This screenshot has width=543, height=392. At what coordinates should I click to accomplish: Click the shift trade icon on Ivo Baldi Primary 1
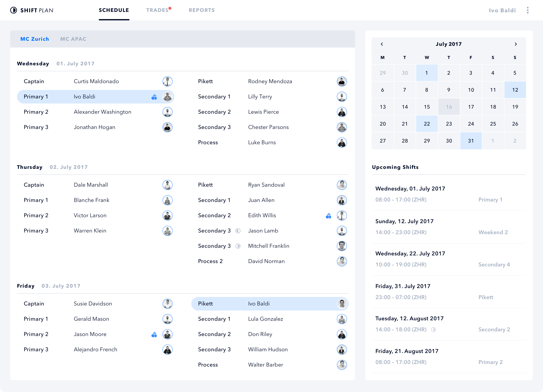pos(154,97)
